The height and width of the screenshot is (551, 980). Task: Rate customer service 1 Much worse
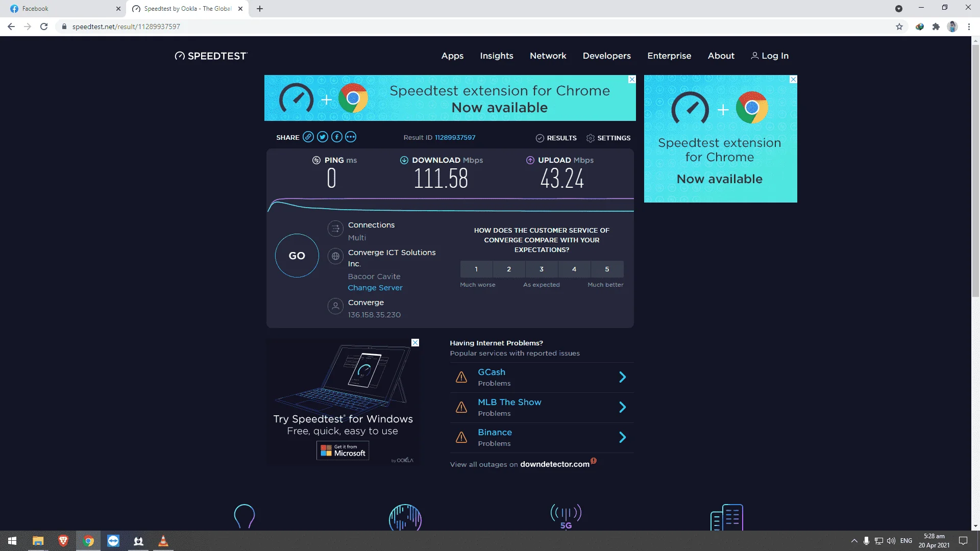[476, 269]
